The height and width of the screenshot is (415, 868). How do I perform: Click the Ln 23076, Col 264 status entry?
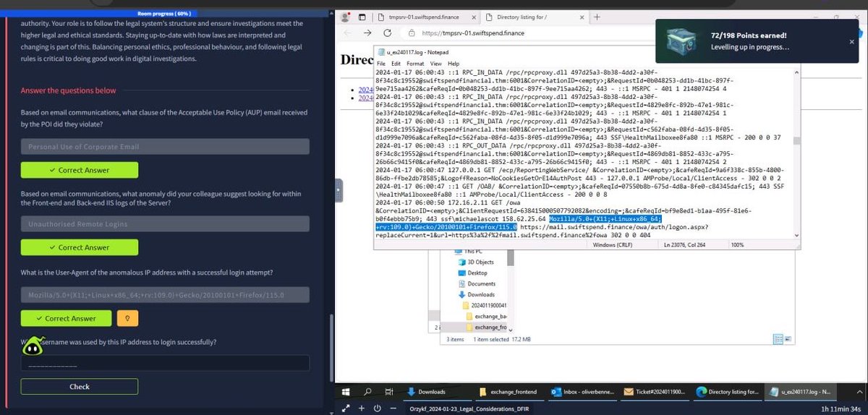[x=684, y=245]
